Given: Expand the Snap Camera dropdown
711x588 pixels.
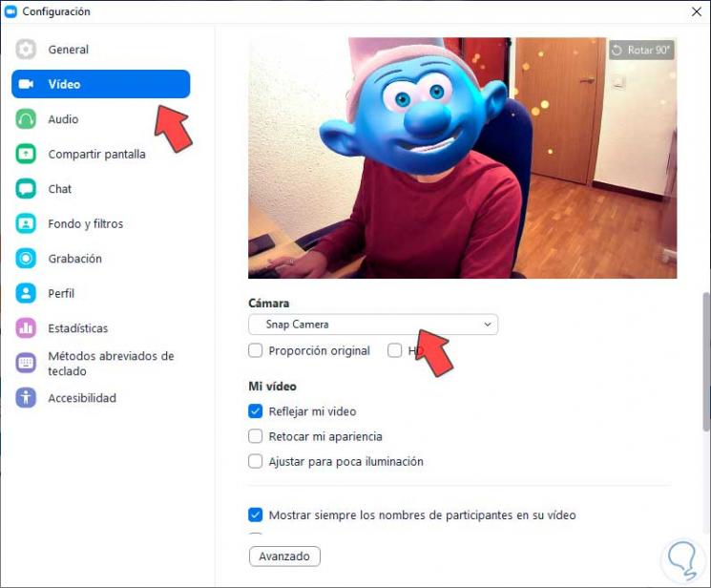Looking at the screenshot, I should pos(373,325).
